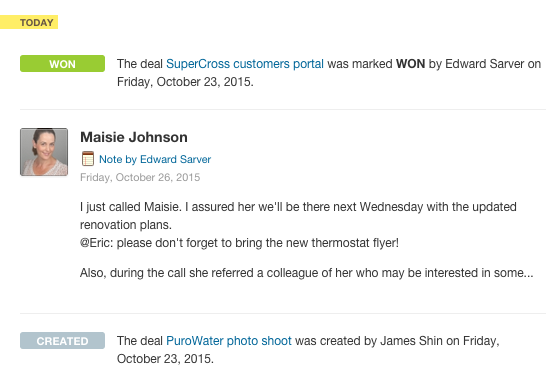Click the gray CREATED status badge
This screenshot has height=388, width=560.
pyautogui.click(x=62, y=340)
